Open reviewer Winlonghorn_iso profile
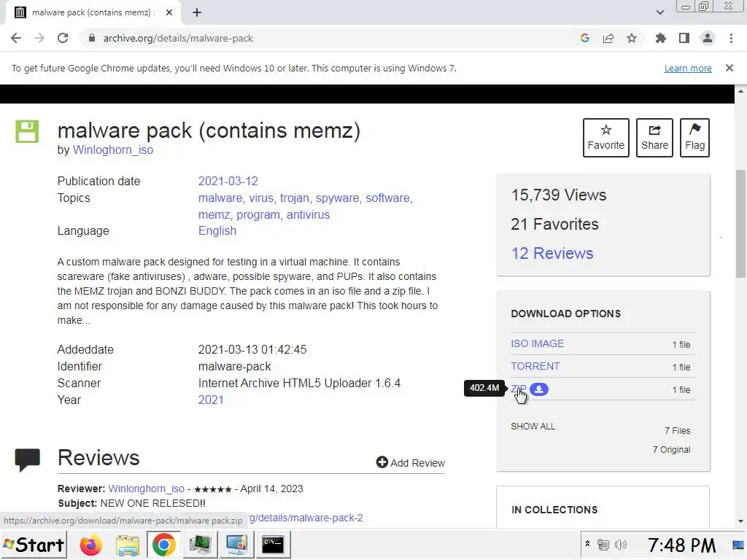Screen dimensions: 747x560 point(146,489)
